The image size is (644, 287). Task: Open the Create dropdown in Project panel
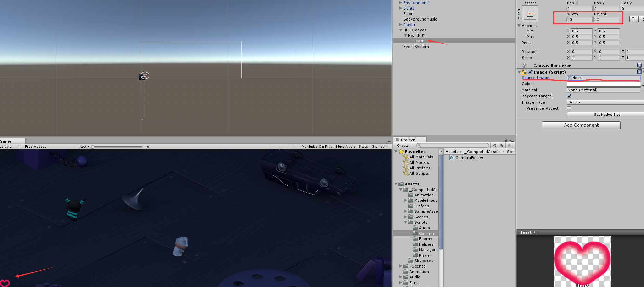pos(404,145)
